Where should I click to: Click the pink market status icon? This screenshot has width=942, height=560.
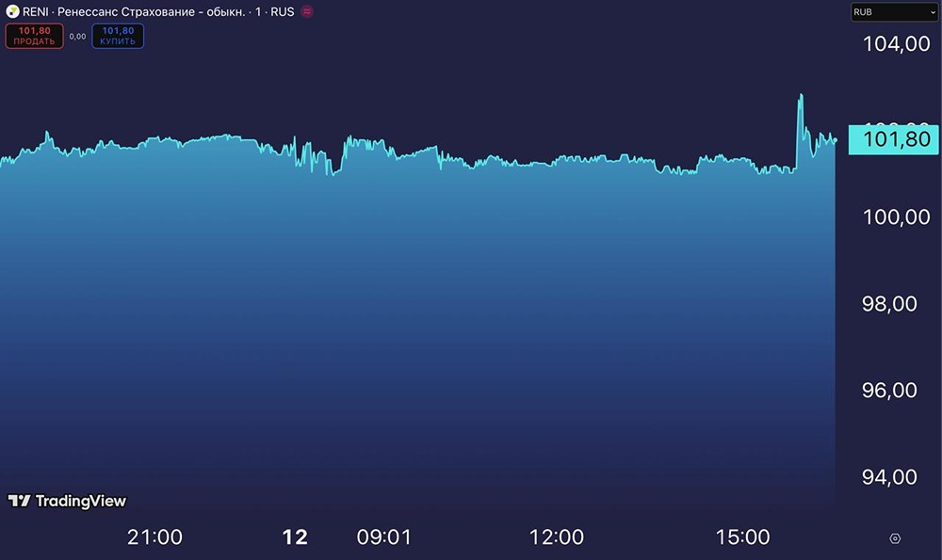coord(306,11)
